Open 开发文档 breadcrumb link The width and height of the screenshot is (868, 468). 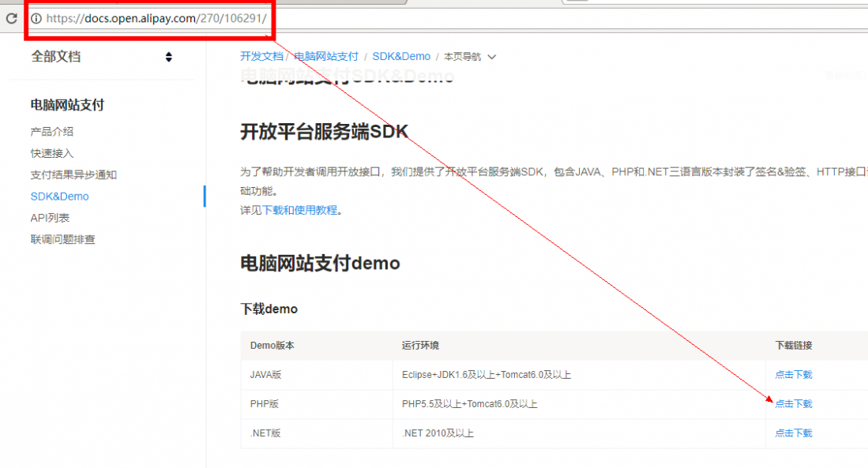[x=261, y=56]
